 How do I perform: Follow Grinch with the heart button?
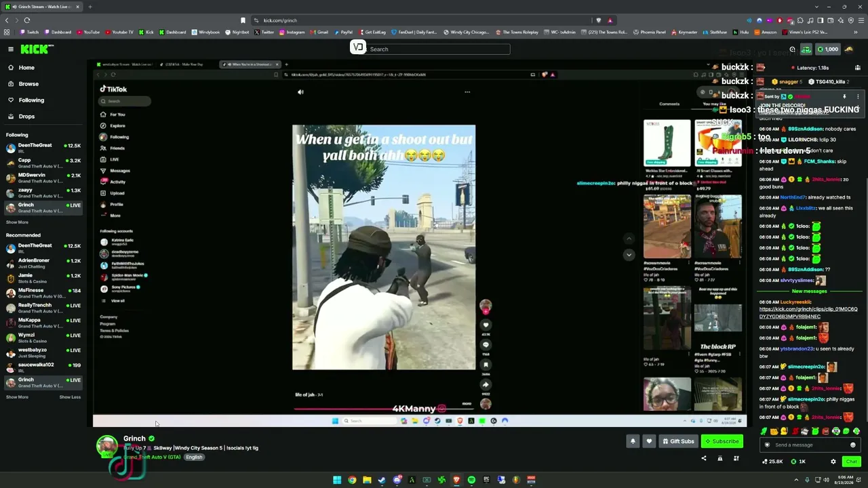(649, 441)
